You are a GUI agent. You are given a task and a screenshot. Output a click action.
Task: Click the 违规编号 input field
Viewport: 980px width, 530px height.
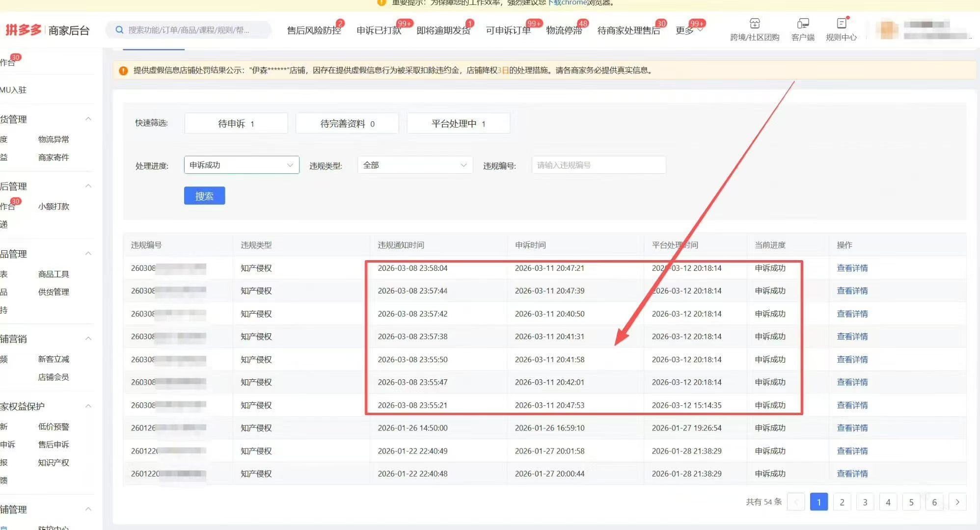click(x=598, y=165)
